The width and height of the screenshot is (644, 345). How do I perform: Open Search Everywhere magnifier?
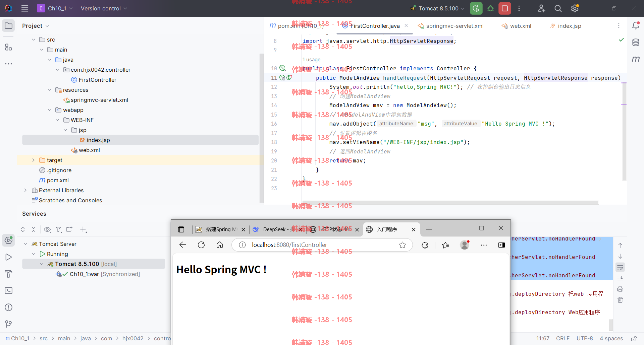558,8
